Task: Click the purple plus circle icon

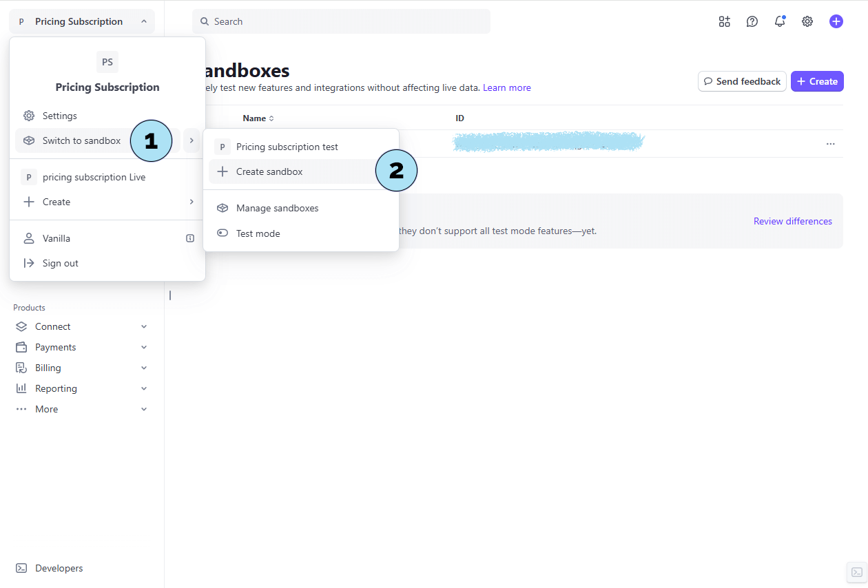Action: pyautogui.click(x=836, y=21)
